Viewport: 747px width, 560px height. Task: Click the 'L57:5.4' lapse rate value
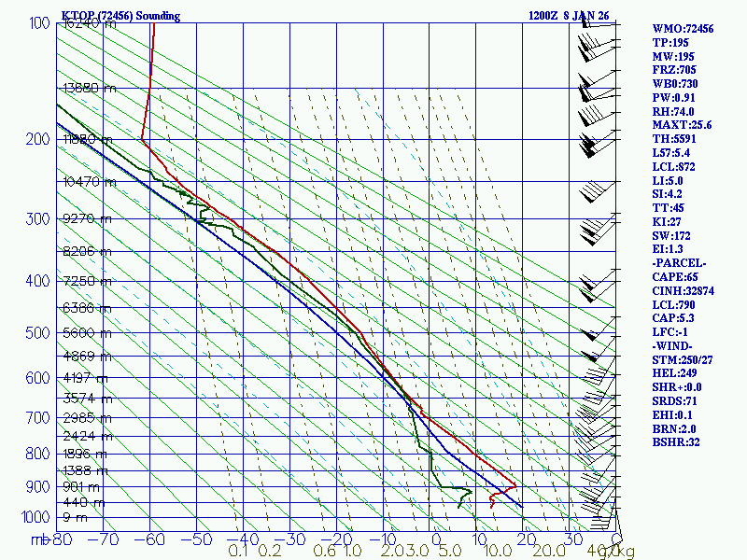[x=671, y=153]
